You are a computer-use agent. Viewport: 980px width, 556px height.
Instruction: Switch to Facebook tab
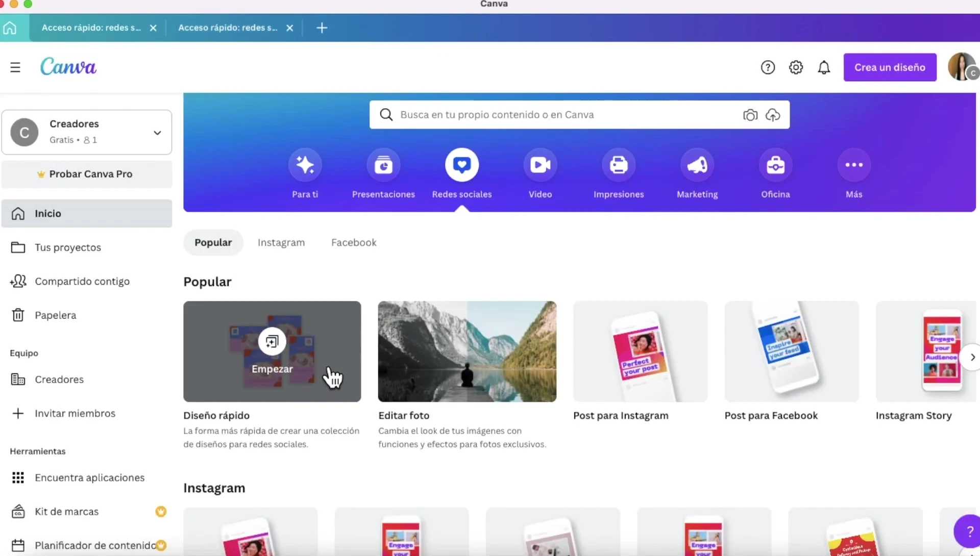354,242
